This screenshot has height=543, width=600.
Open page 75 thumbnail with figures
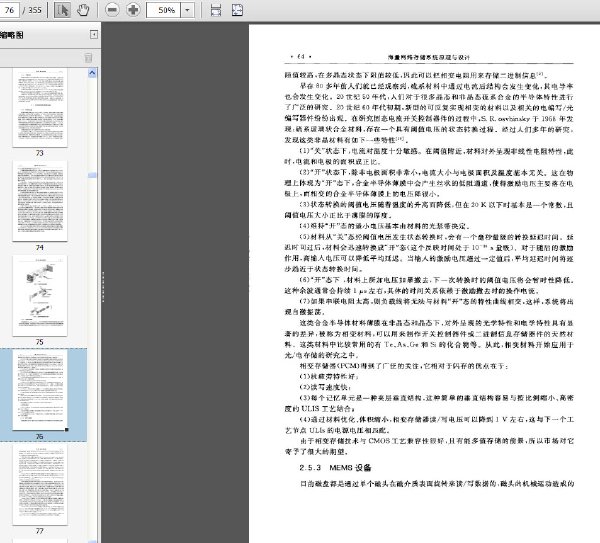point(40,295)
